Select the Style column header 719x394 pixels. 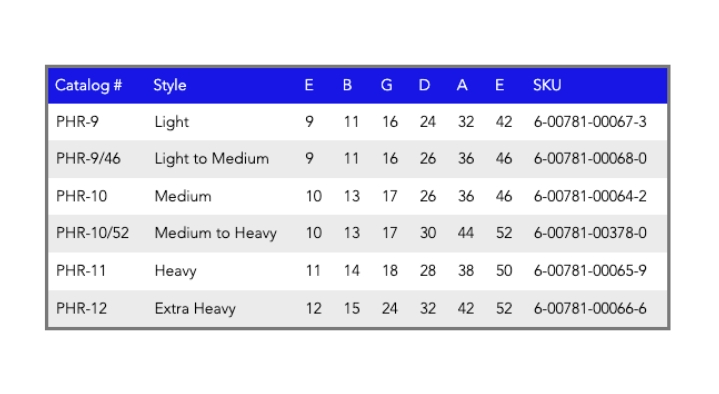point(170,86)
